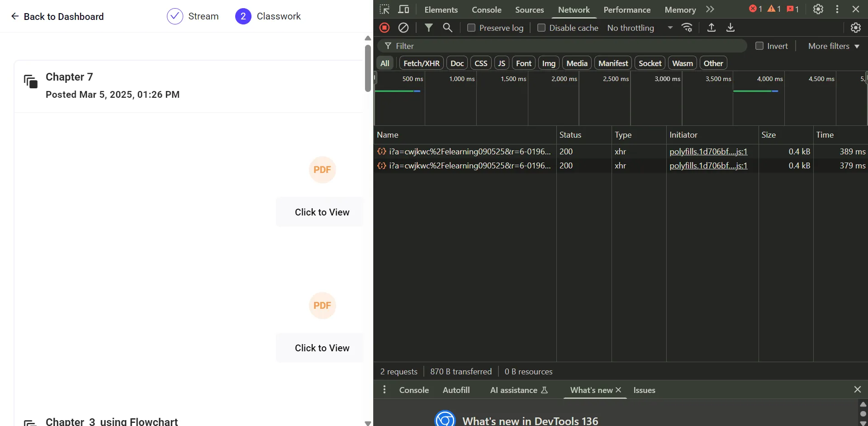Switch to the Console tab
Screen dimensions: 868x426
pyautogui.click(x=486, y=10)
